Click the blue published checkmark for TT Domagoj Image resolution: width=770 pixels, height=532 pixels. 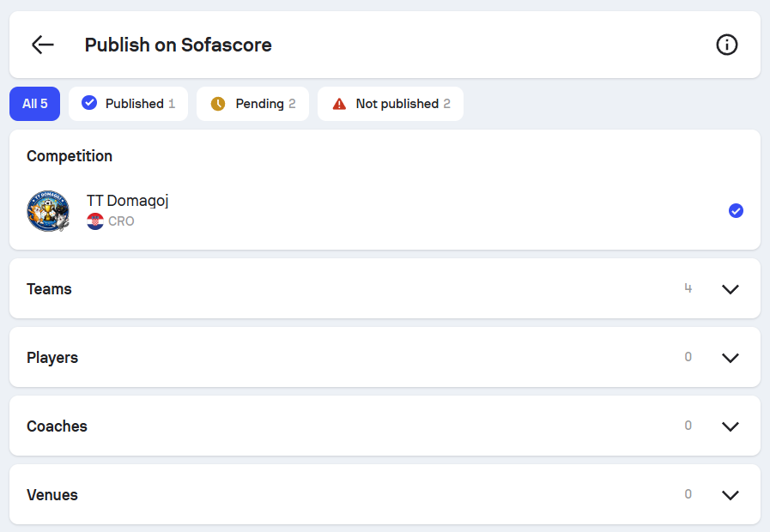736,211
